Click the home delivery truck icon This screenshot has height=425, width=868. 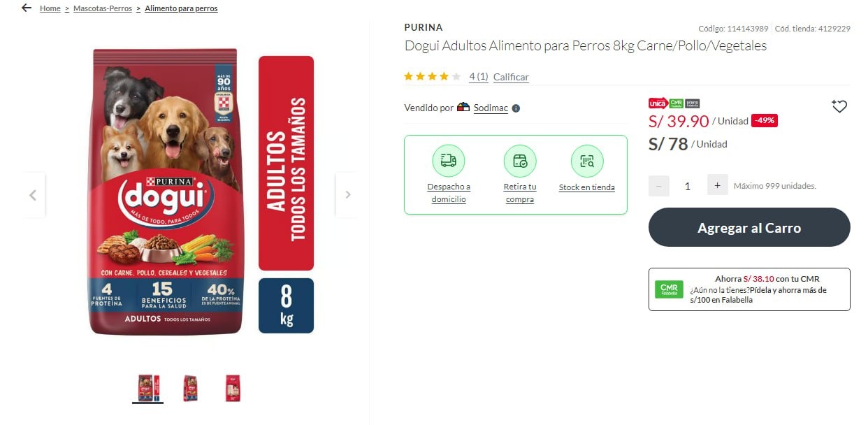click(448, 161)
